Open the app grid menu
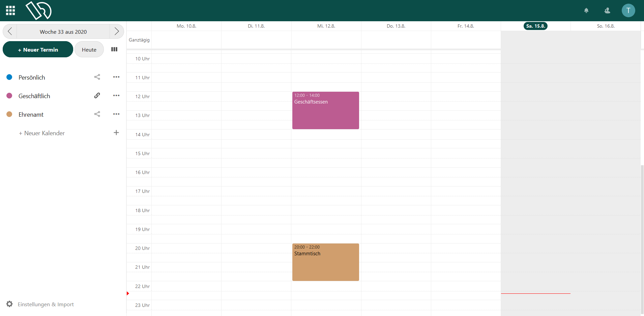The height and width of the screenshot is (316, 644). pyautogui.click(x=10, y=10)
